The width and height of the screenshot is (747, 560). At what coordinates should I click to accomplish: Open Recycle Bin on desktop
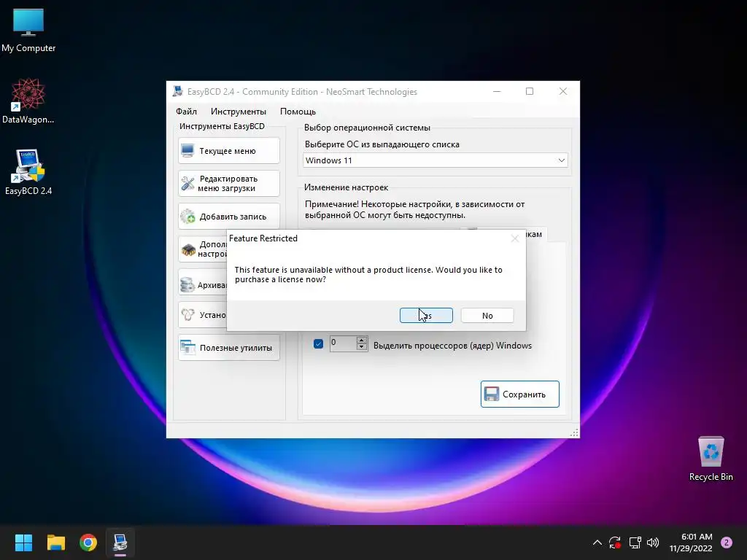pyautogui.click(x=711, y=459)
